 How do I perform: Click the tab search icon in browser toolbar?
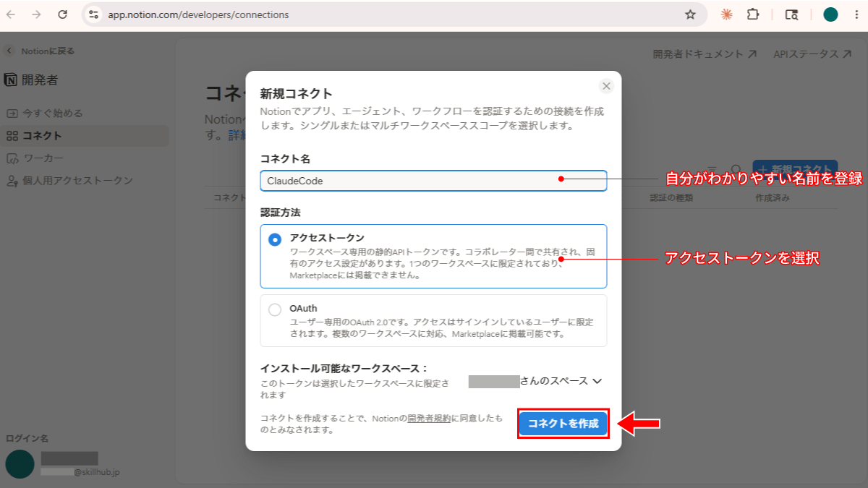pyautogui.click(x=791, y=14)
